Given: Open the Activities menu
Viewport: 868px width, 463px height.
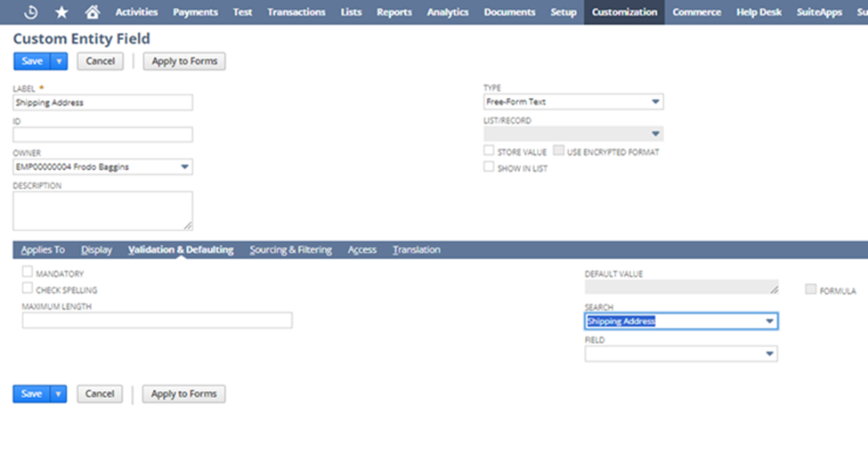Looking at the screenshot, I should (136, 12).
